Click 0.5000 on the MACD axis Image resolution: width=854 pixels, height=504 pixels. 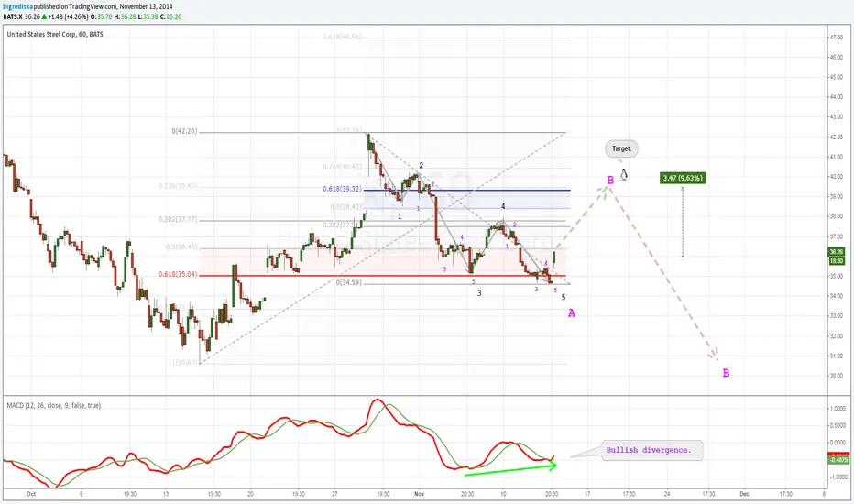(838, 426)
